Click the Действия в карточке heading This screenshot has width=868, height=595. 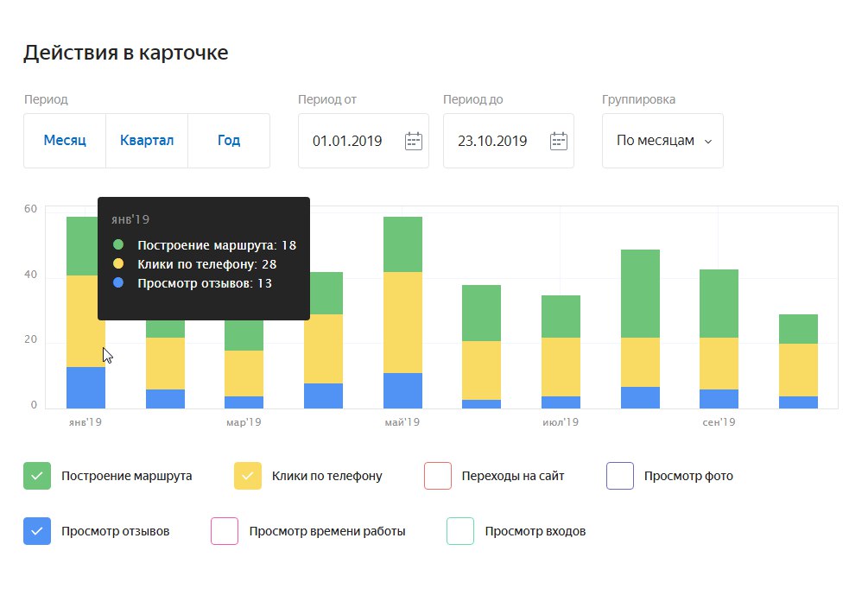click(x=125, y=54)
